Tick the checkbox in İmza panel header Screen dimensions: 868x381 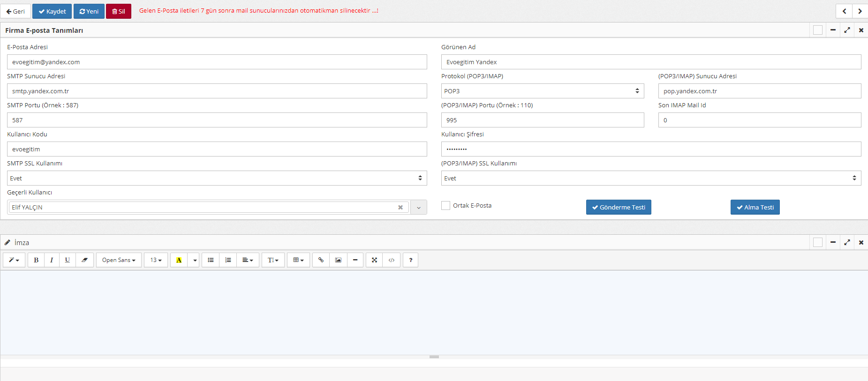[818, 242]
